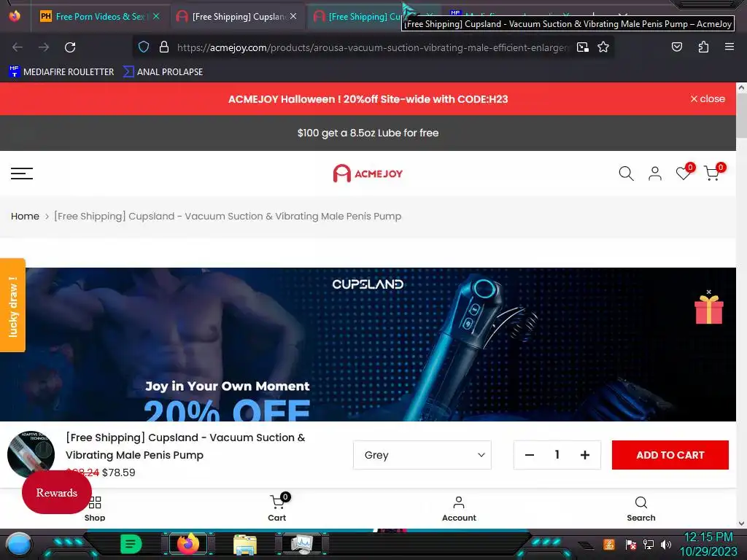Click the network tray icon

tap(649, 544)
